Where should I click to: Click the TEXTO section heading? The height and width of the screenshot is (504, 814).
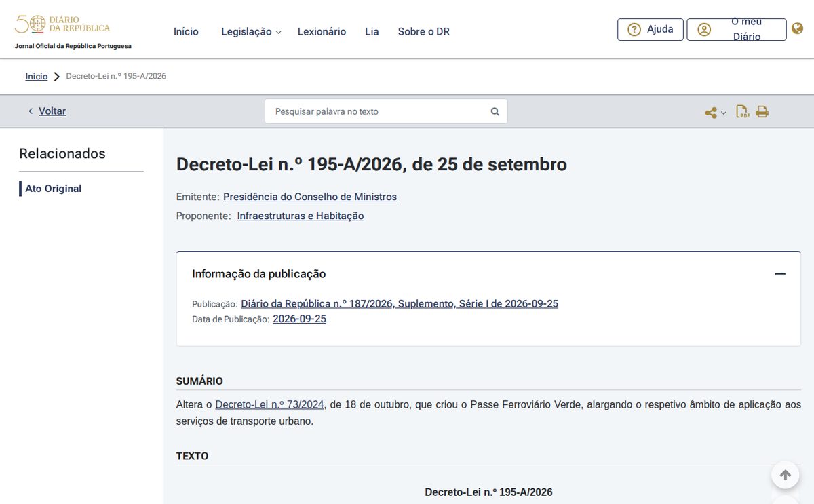pos(192,456)
